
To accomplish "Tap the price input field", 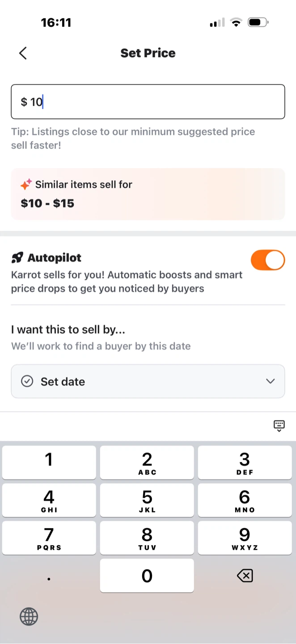I will pyautogui.click(x=148, y=102).
